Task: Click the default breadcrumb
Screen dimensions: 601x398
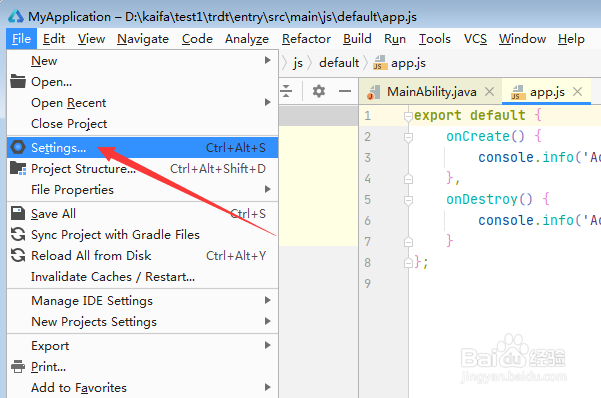Action: tap(339, 62)
